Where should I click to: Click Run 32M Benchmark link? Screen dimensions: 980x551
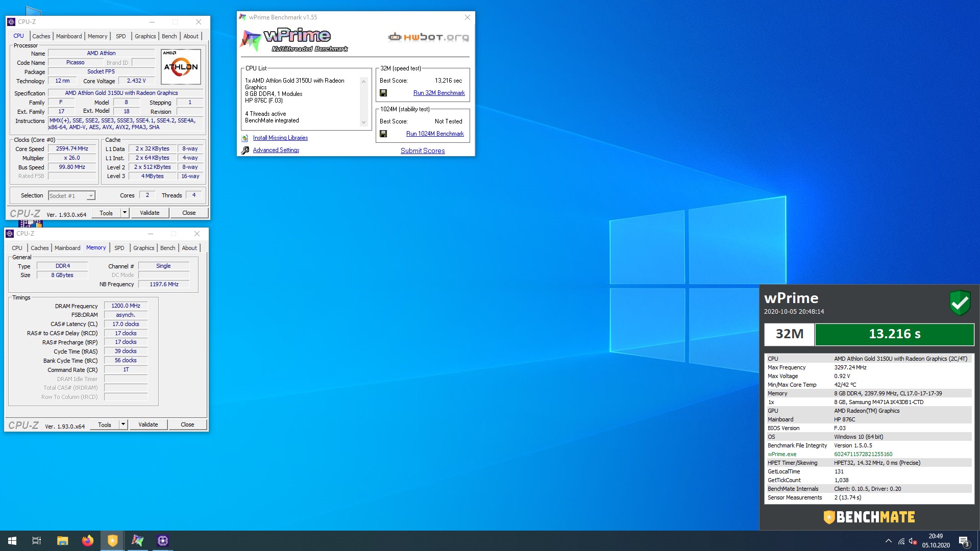click(x=439, y=93)
